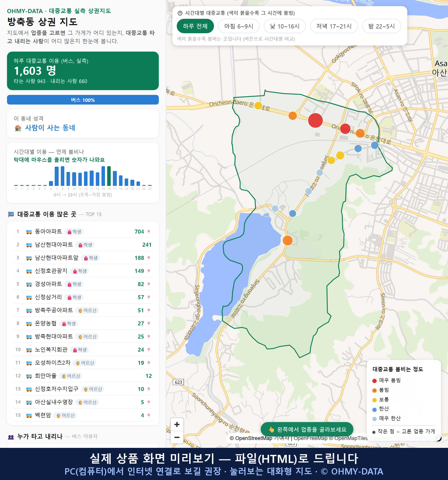This screenshot has width=448, height=480.
Task: Click the map pin icon in the 경성아파트 row
Action: [x=149, y=284]
